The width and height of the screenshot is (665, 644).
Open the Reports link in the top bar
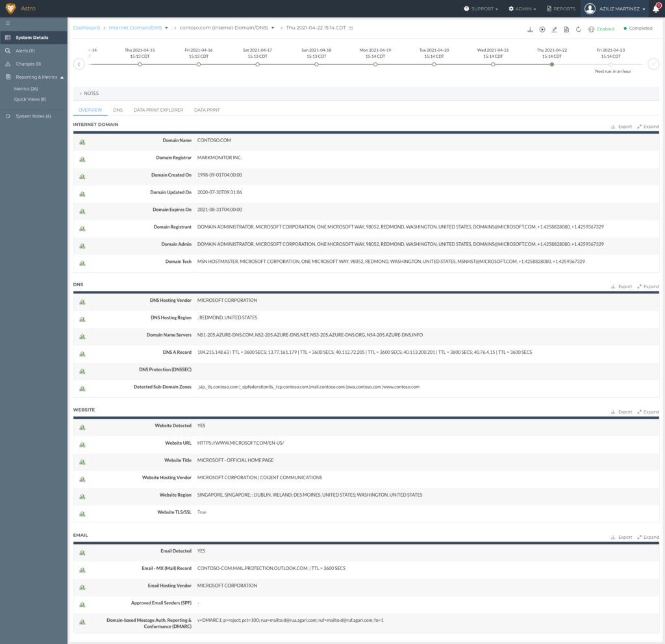coord(560,8)
